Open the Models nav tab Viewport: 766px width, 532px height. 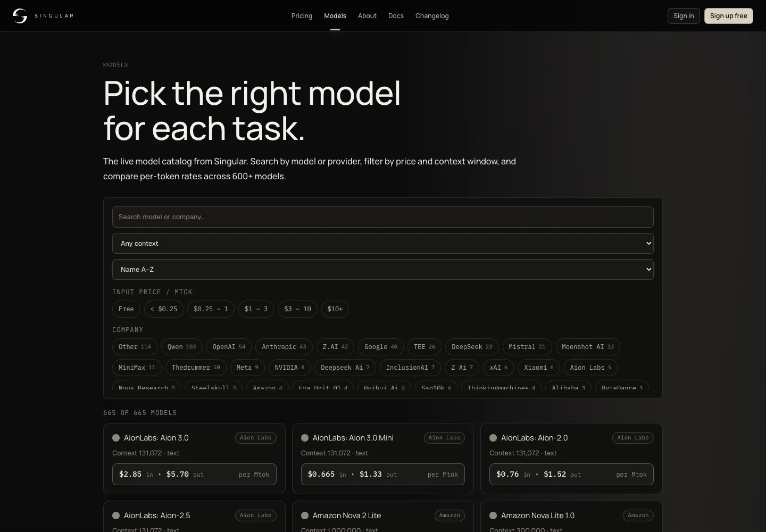pyautogui.click(x=335, y=16)
